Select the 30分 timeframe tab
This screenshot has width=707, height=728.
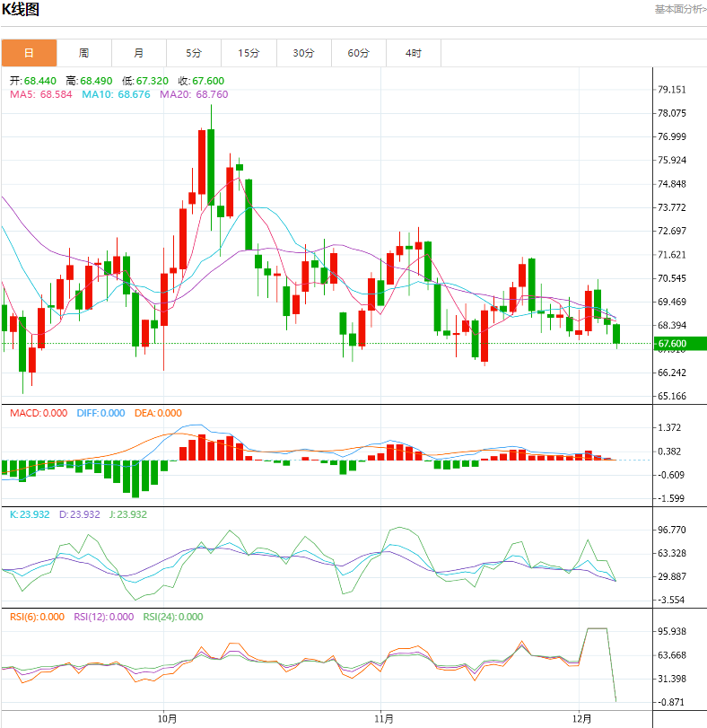303,53
